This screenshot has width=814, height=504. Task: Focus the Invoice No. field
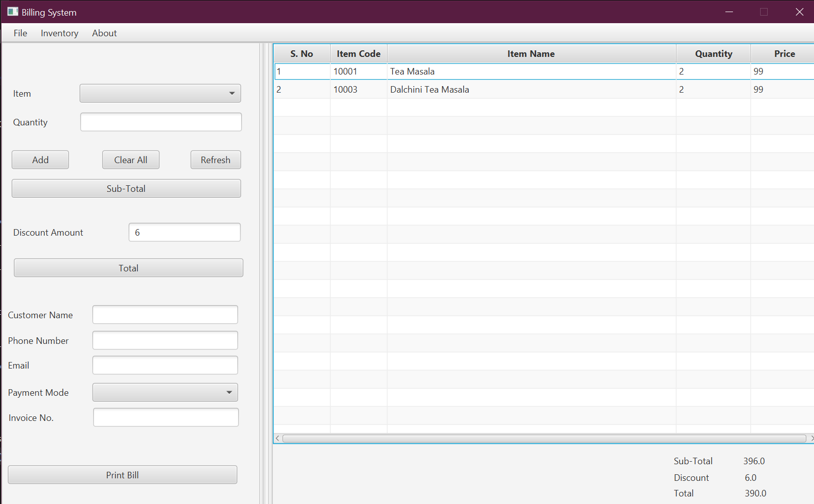[x=166, y=417]
